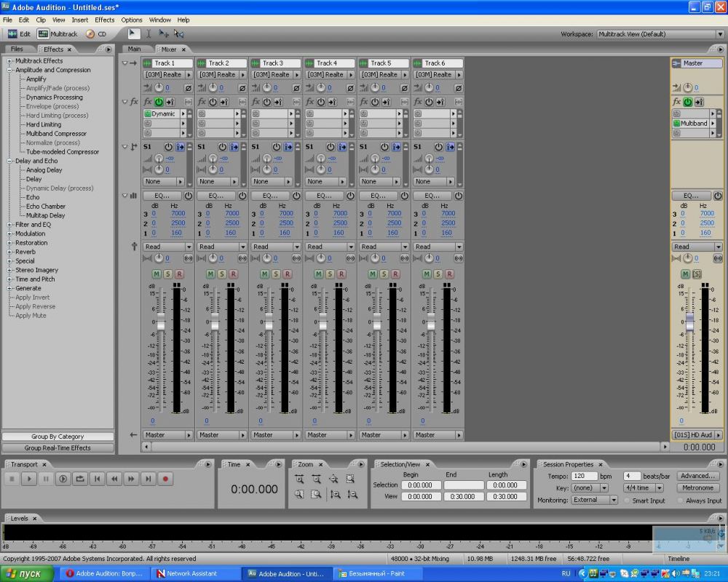The image size is (728, 582).
Task: Click the Tempo input field
Action: (584, 476)
